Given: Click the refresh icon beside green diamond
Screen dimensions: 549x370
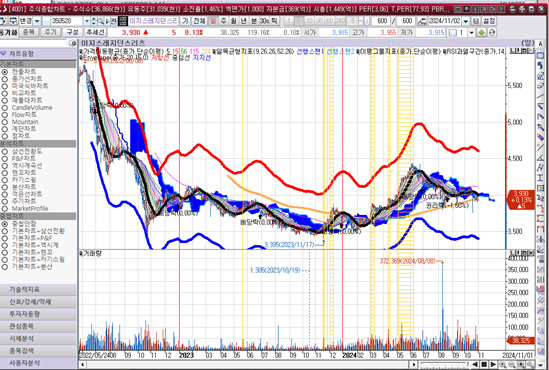Looking at the screenshot, I should 492,33.
